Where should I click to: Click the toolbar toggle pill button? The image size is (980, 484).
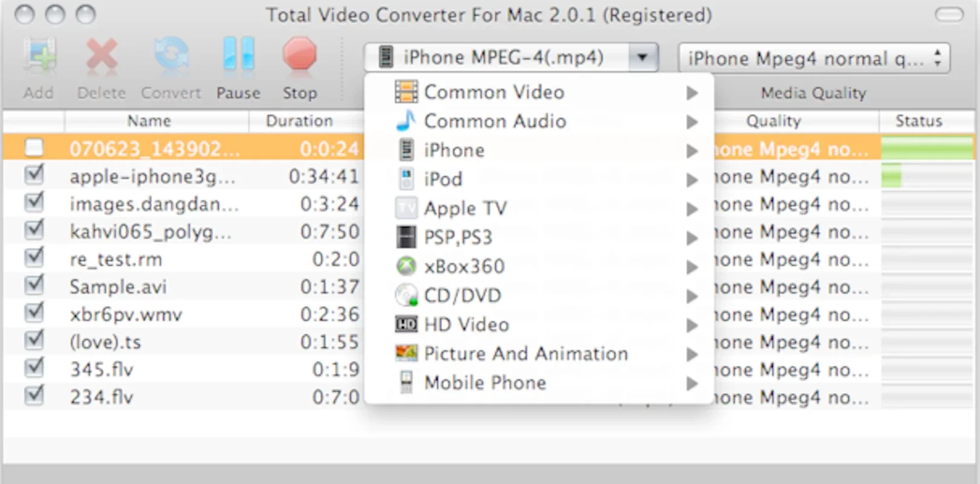[949, 15]
